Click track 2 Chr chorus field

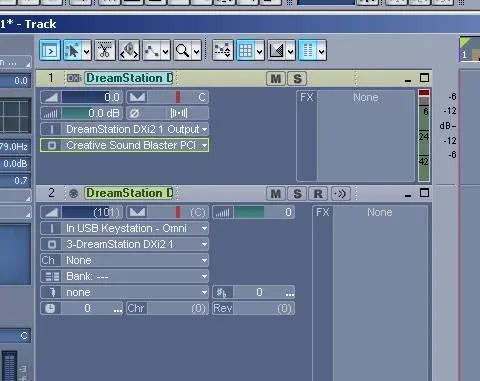tap(168, 308)
